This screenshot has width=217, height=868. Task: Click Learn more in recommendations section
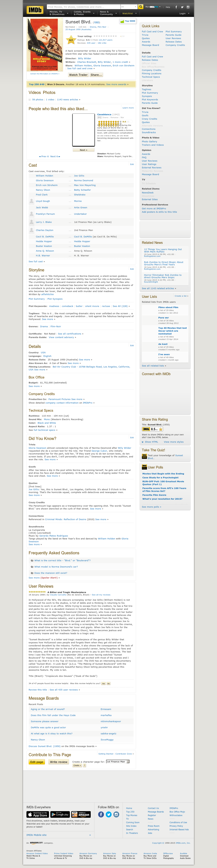[128, 108]
